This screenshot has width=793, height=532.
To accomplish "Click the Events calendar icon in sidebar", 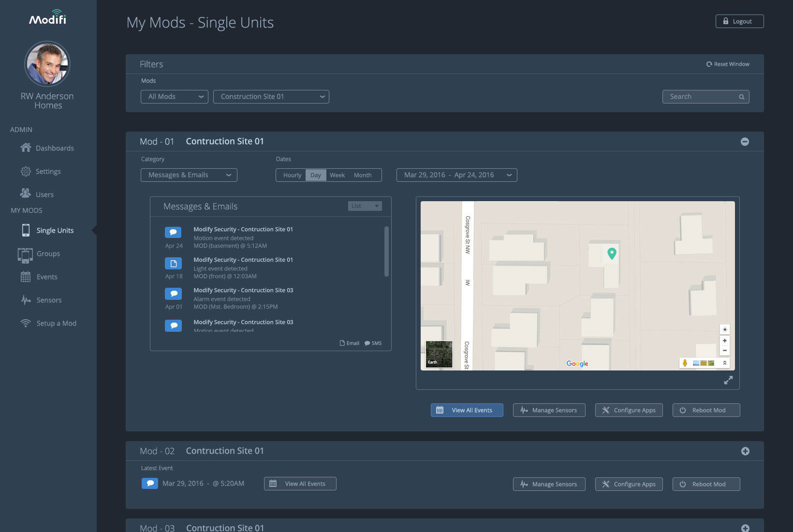I will point(26,277).
